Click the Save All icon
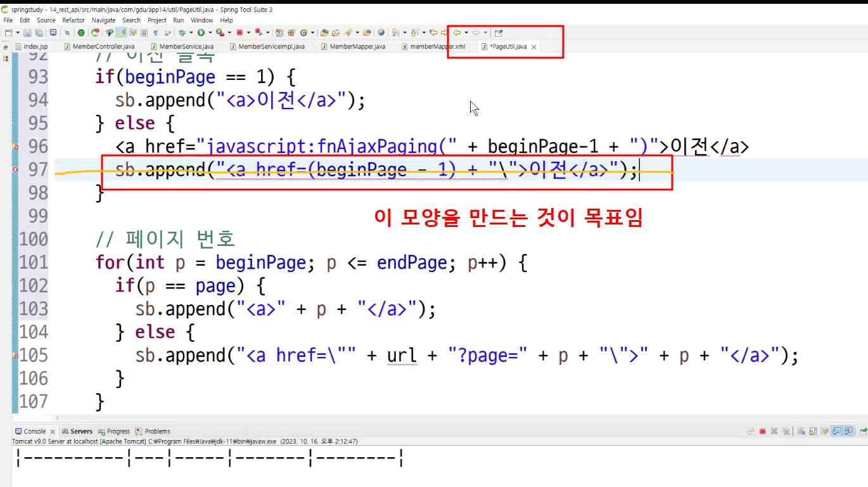This screenshot has width=868, height=487. (39, 32)
